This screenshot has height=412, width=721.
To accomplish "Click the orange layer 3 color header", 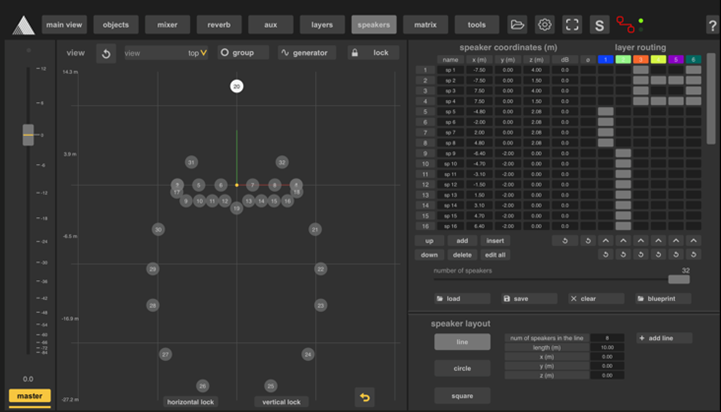I will (x=640, y=60).
